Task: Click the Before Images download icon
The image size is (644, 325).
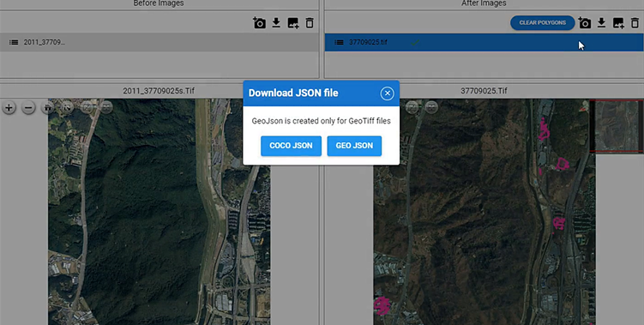Action: (x=276, y=22)
